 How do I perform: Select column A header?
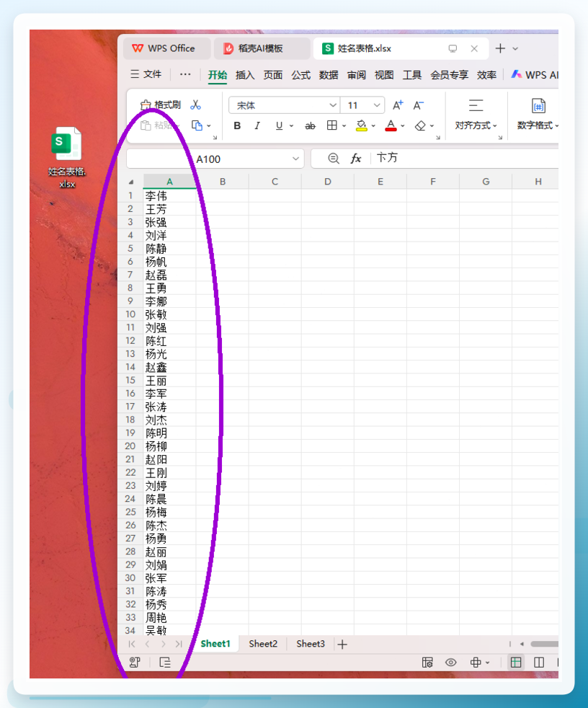pos(169,182)
